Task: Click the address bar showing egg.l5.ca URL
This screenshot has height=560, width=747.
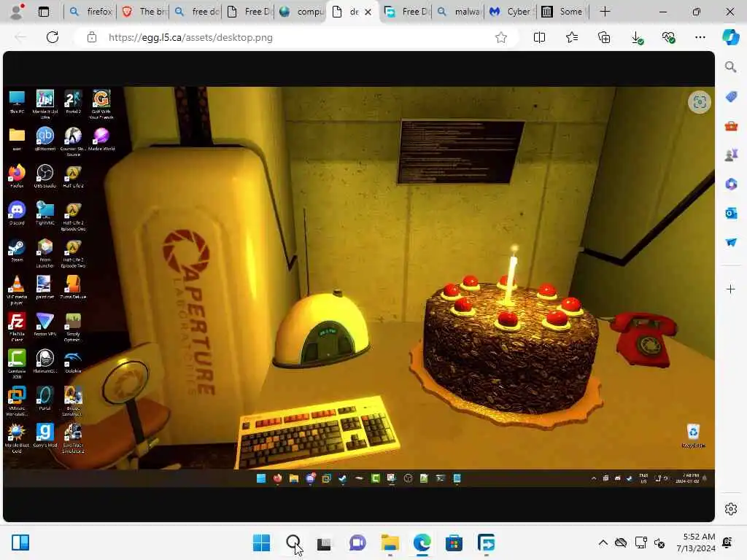Action: tap(295, 37)
